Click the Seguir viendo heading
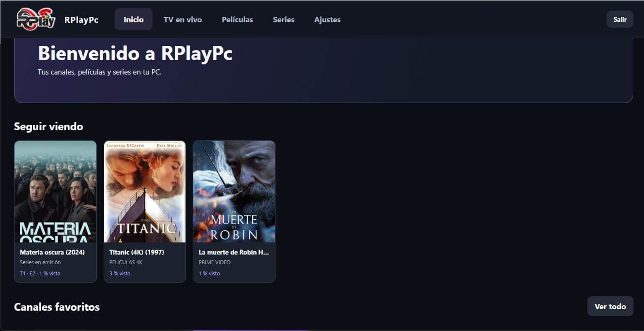Viewport: 644px width, 331px height. coord(48,126)
